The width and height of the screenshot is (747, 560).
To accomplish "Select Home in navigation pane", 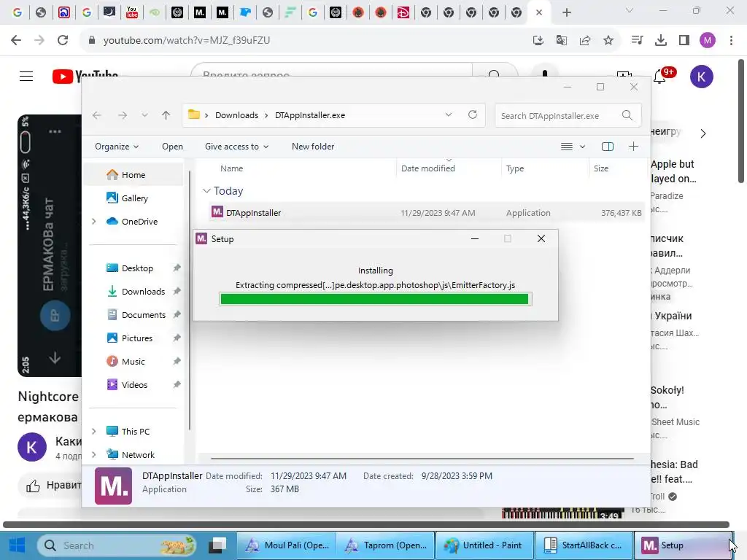I will pos(133,175).
